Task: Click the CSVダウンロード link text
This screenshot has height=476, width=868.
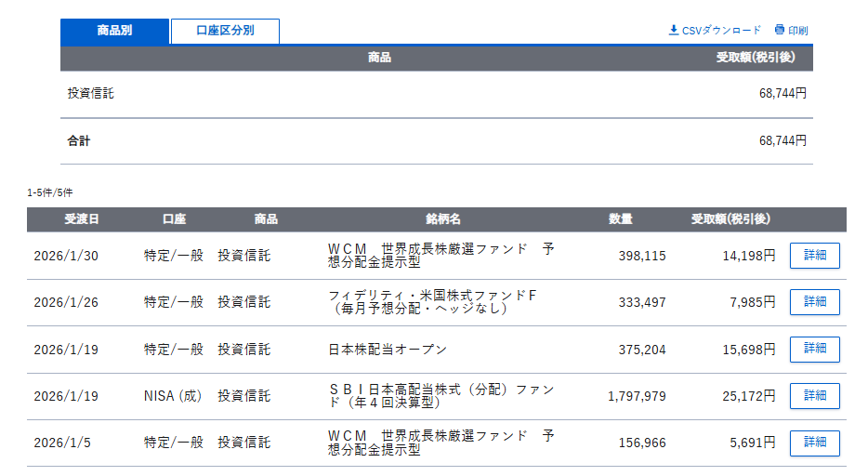Action: pyautogui.click(x=721, y=31)
